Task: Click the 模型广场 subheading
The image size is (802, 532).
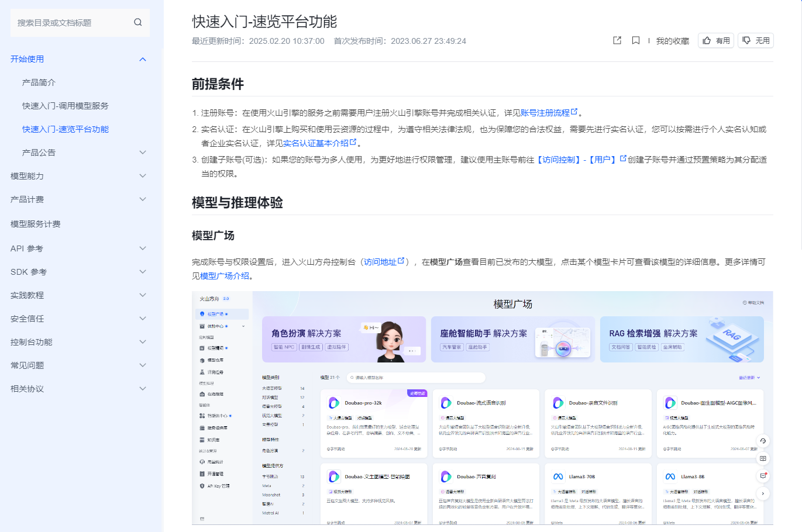Action: click(x=213, y=236)
